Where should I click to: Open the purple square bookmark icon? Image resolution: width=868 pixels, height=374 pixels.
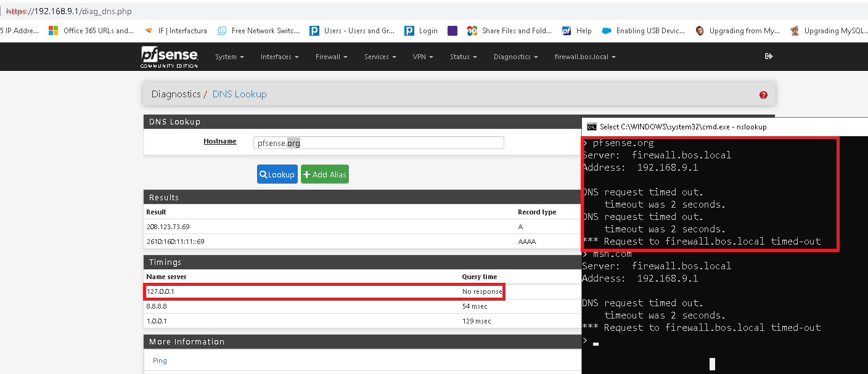point(452,30)
